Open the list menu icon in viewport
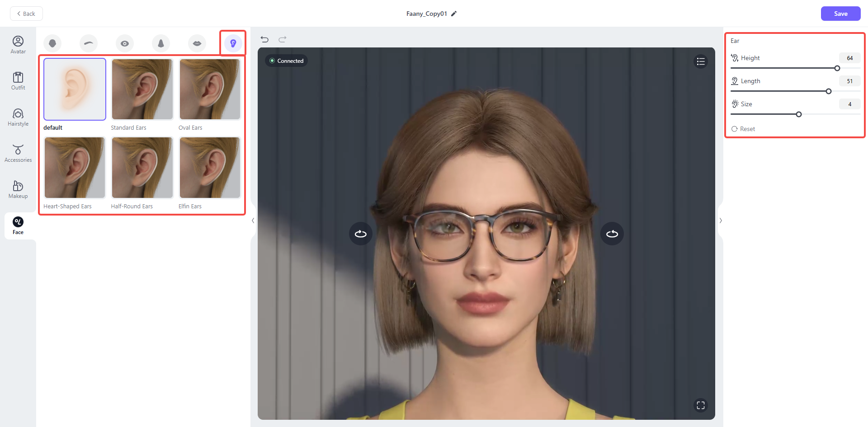The image size is (868, 427). point(701,61)
